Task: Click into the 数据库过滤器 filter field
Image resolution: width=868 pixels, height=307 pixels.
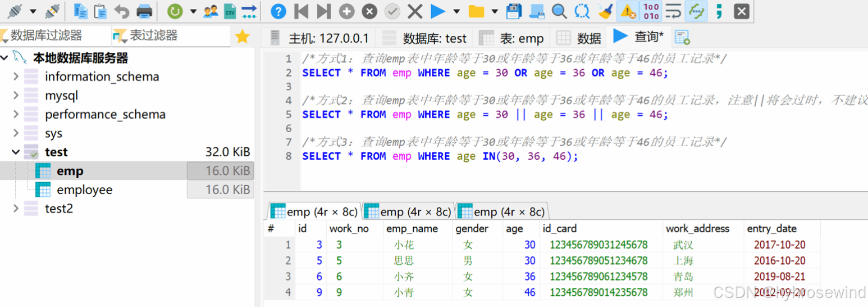Action: click(x=56, y=36)
